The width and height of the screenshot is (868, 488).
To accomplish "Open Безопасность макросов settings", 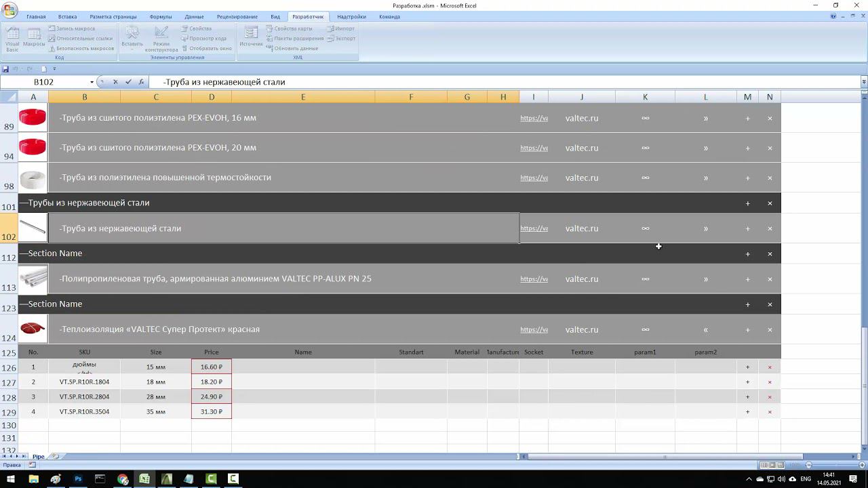I will (81, 48).
